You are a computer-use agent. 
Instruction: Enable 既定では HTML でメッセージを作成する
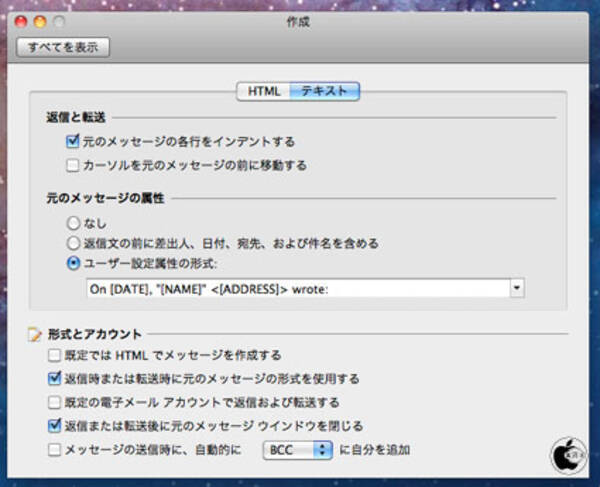[54, 355]
